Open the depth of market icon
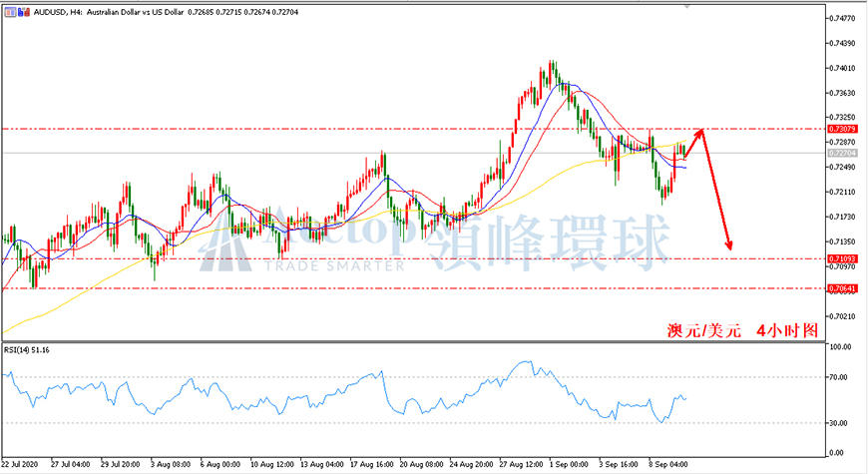 (x=24, y=12)
